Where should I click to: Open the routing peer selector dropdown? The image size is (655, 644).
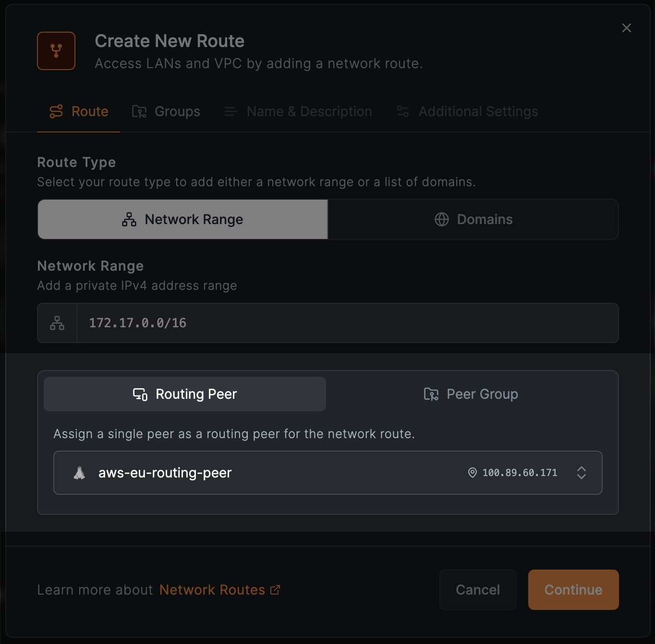(x=582, y=473)
